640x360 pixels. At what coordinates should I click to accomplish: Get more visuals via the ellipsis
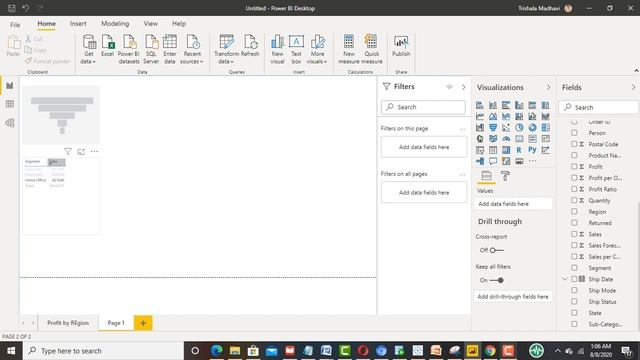pyautogui.click(x=532, y=161)
